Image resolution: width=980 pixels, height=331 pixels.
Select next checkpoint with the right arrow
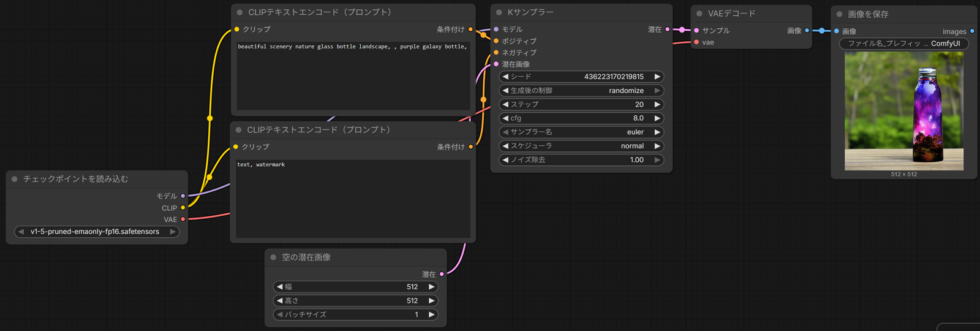tap(173, 232)
